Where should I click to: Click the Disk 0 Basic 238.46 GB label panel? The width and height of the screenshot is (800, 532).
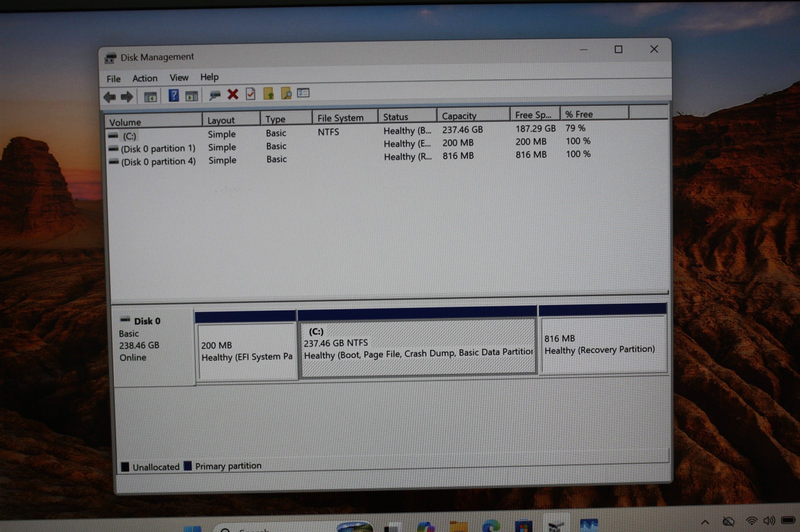[x=153, y=347]
